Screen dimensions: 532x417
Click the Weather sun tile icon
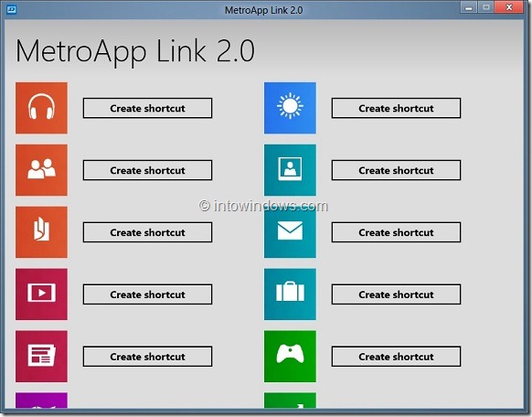point(290,108)
